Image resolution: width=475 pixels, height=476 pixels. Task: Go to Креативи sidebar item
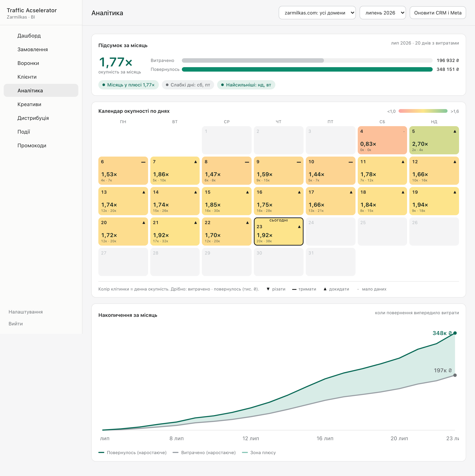(29, 104)
